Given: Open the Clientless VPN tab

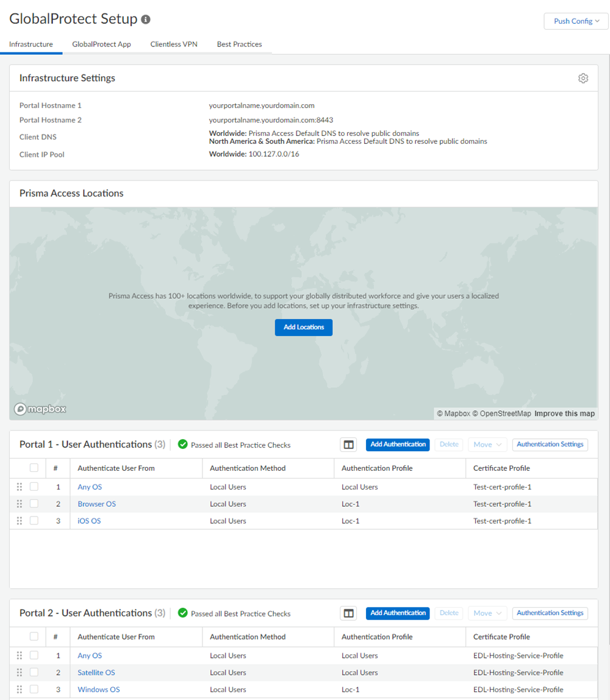Looking at the screenshot, I should coord(174,45).
